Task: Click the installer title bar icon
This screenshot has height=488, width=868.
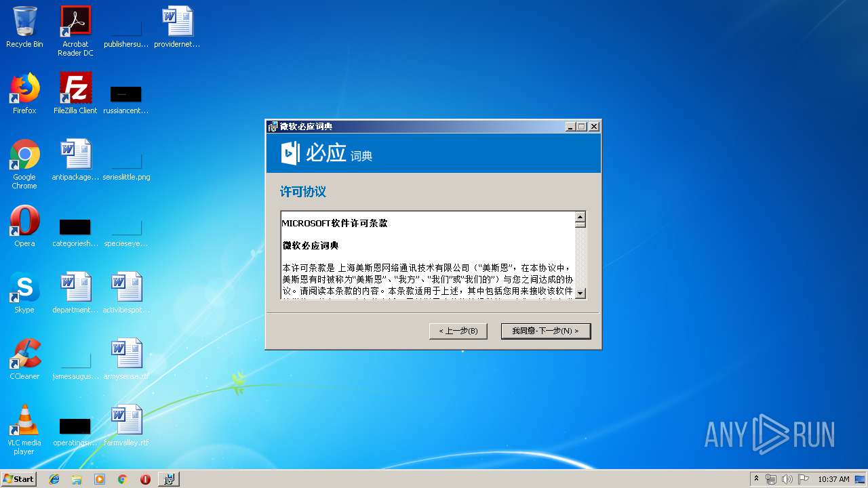Action: tap(273, 127)
